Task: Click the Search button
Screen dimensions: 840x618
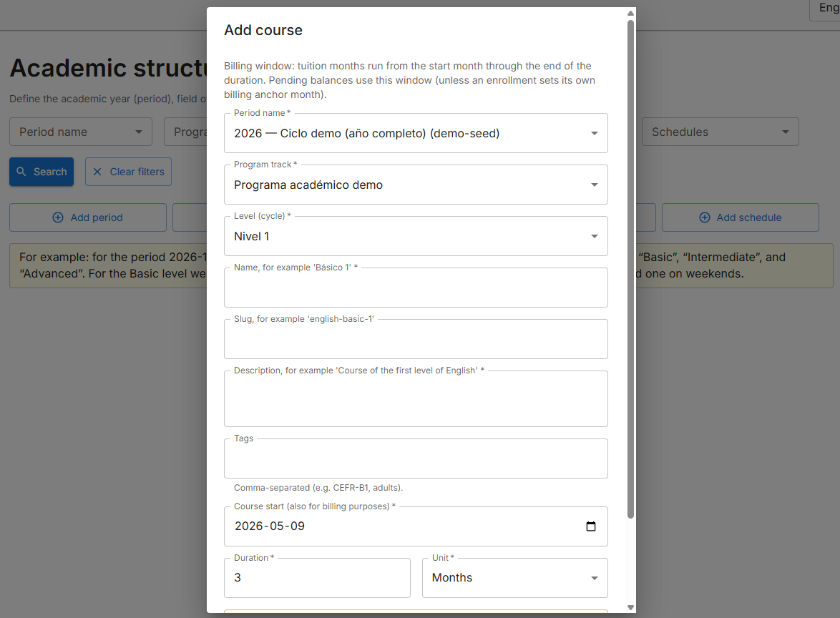Action: [x=41, y=172]
